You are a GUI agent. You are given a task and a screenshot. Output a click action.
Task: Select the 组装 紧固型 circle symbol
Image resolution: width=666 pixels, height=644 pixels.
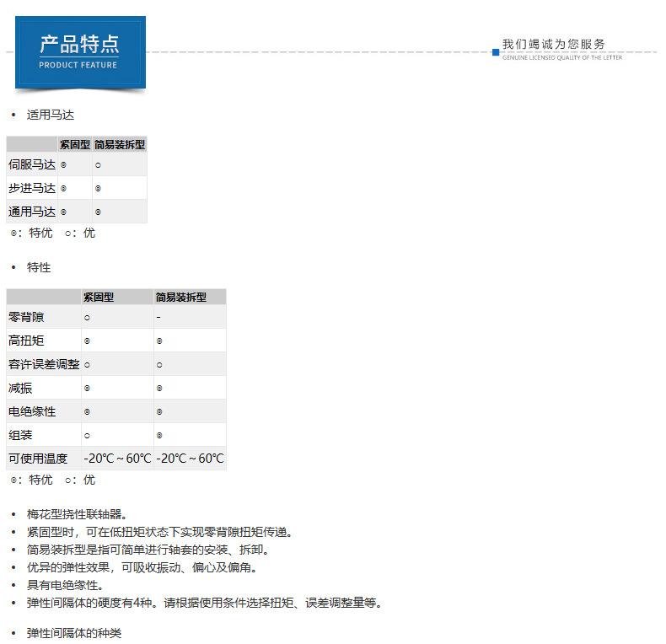[87, 436]
